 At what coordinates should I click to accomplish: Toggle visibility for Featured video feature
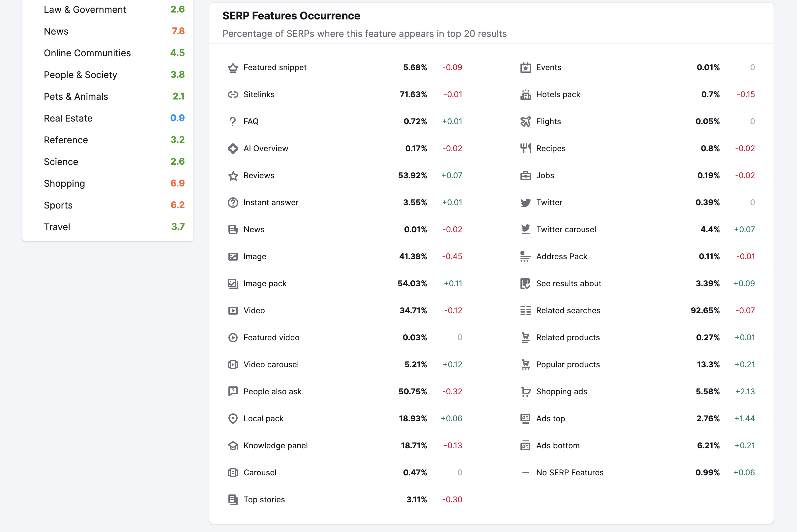(x=232, y=337)
